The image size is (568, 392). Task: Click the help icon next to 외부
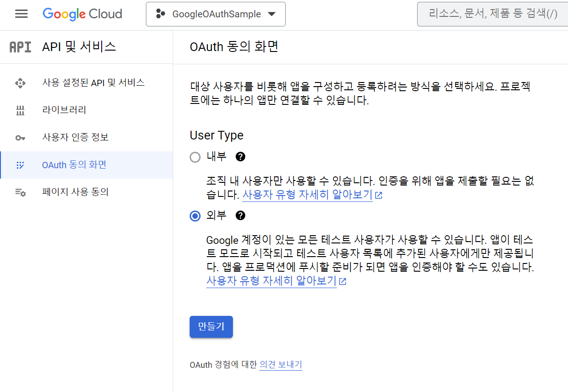[x=240, y=216]
